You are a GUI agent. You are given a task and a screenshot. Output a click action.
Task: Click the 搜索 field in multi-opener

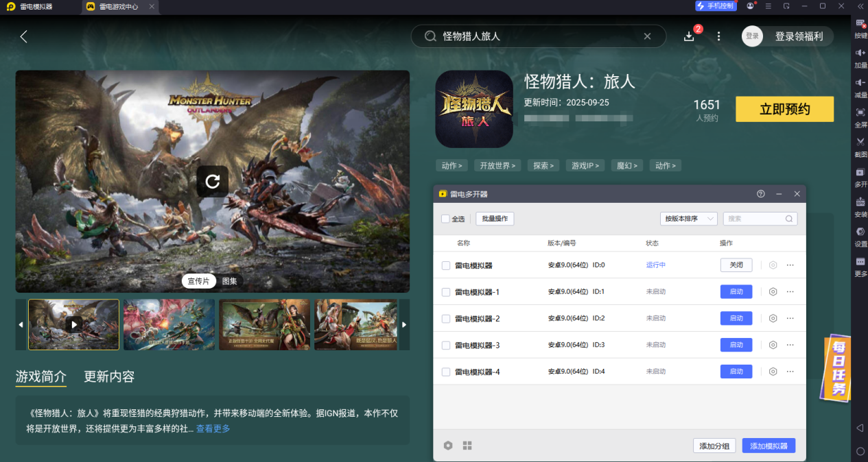click(760, 219)
